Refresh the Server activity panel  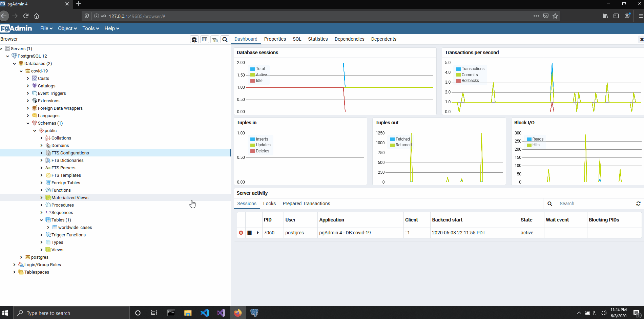638,204
